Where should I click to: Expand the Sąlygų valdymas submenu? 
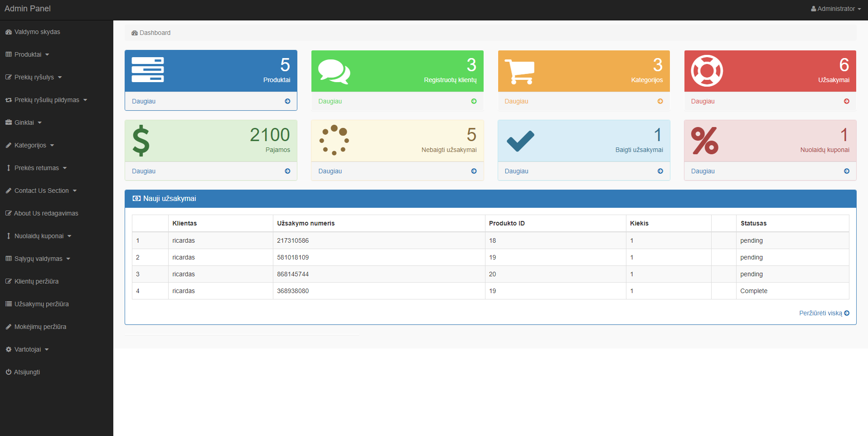pyautogui.click(x=38, y=259)
